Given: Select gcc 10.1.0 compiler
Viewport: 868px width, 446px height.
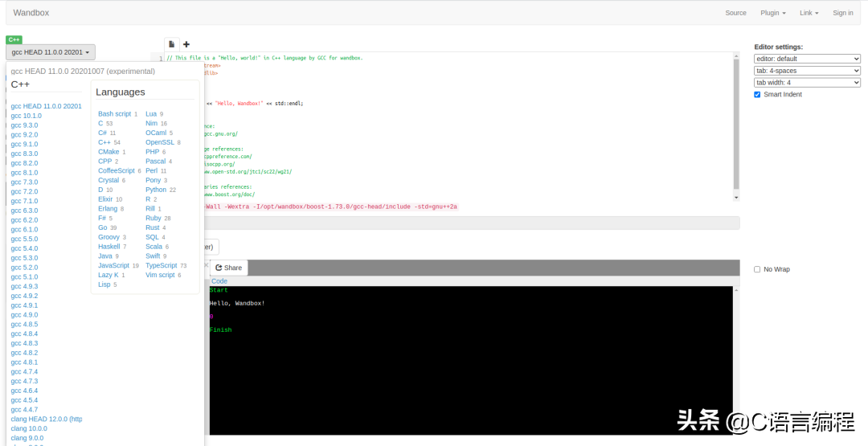Looking at the screenshot, I should [26, 116].
